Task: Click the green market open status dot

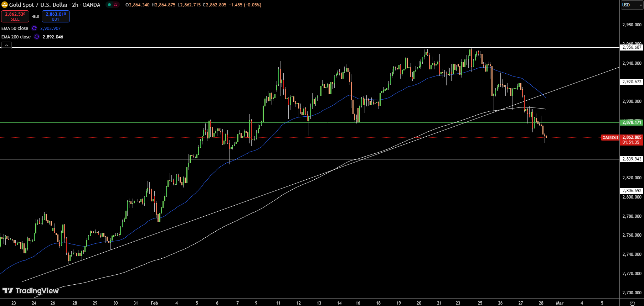Action: click(109, 5)
